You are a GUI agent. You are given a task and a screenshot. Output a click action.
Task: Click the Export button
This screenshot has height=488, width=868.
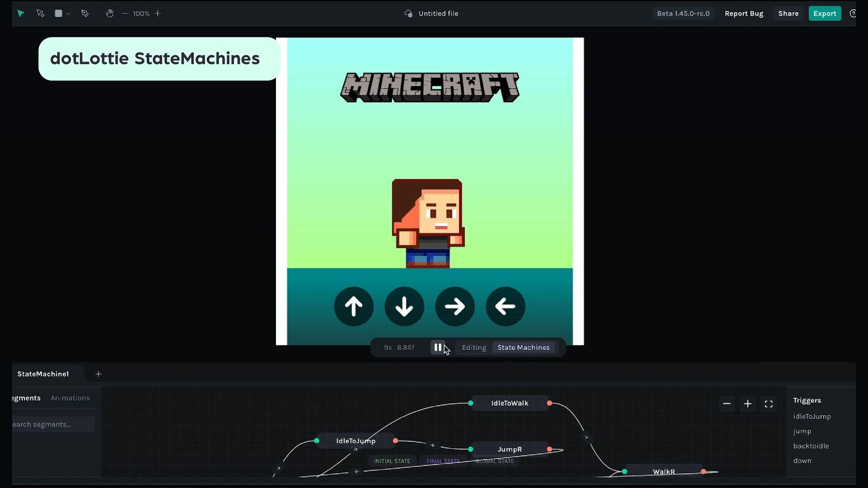click(x=824, y=14)
